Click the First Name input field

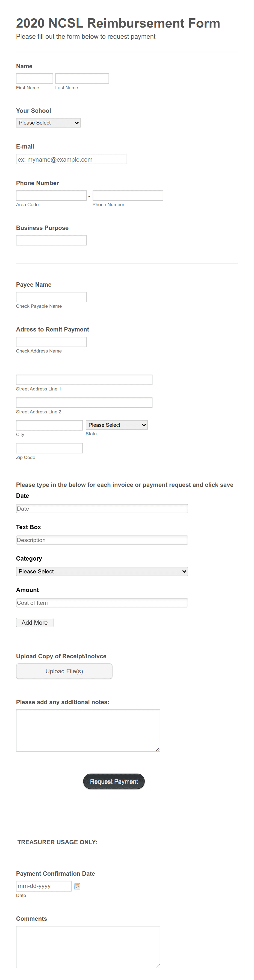point(34,78)
